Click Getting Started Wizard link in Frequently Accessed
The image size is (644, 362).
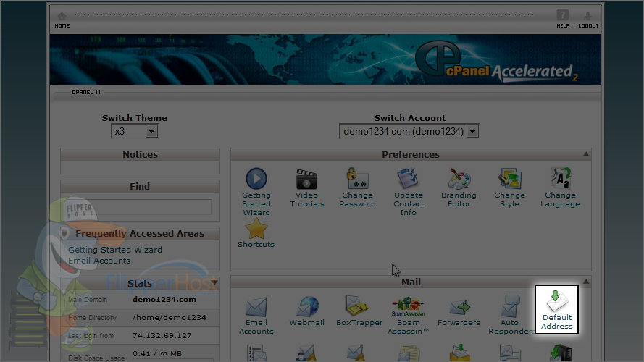[115, 250]
